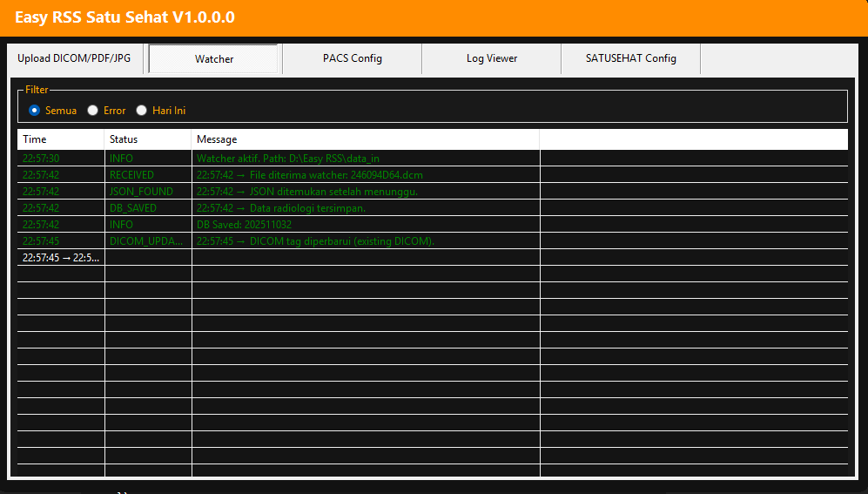Select the Watcher aktif log row
The height and width of the screenshot is (494, 868).
click(x=287, y=159)
